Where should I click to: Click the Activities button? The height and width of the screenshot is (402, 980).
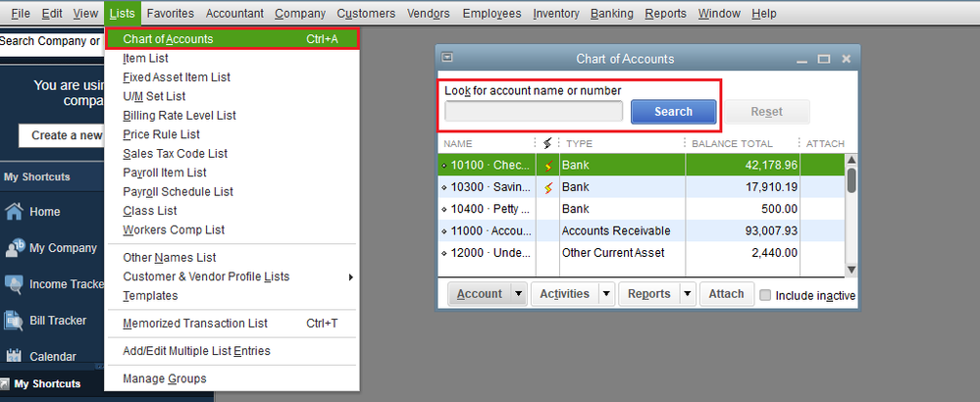564,294
